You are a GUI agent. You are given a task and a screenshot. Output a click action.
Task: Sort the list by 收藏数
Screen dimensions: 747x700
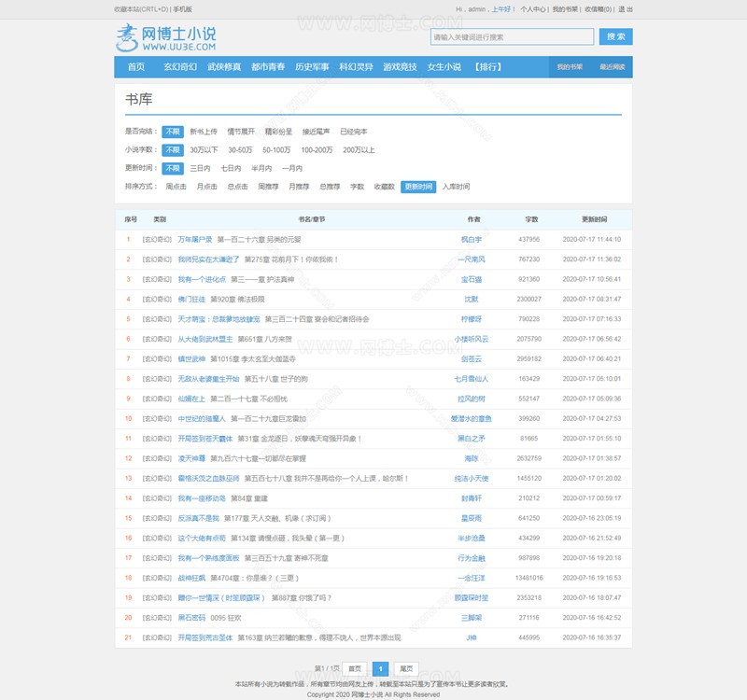tap(385, 187)
